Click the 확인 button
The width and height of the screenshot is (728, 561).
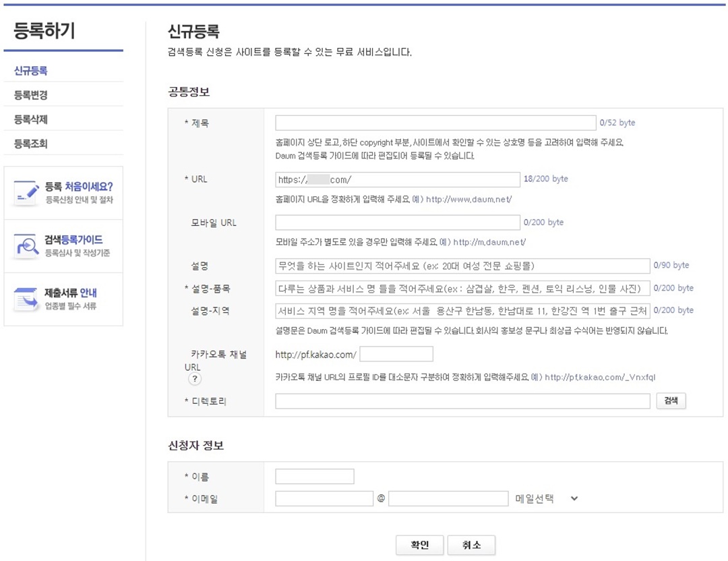pyautogui.click(x=420, y=545)
